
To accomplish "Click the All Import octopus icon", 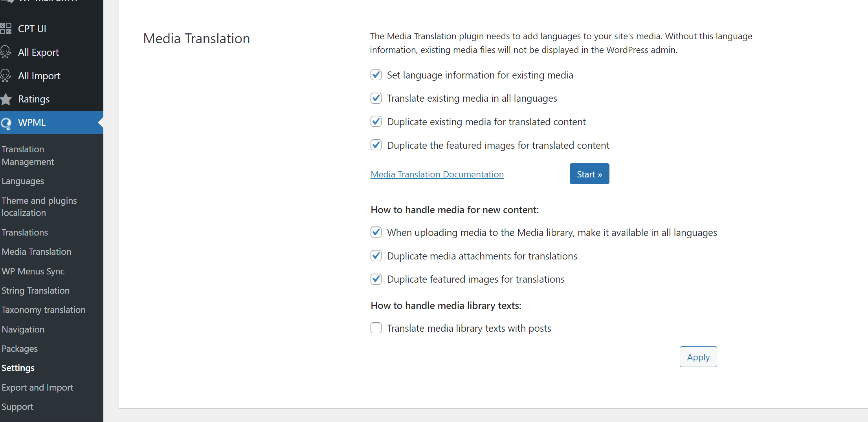I will 6,75.
